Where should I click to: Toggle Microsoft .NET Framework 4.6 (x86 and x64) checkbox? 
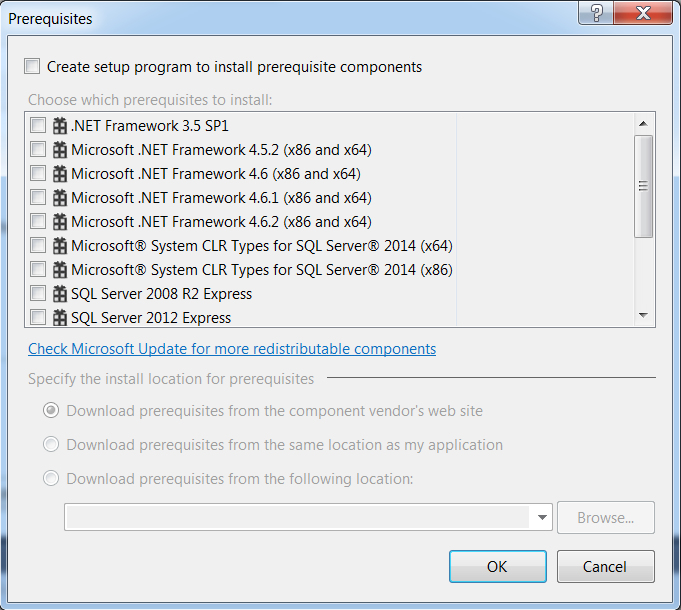38,173
